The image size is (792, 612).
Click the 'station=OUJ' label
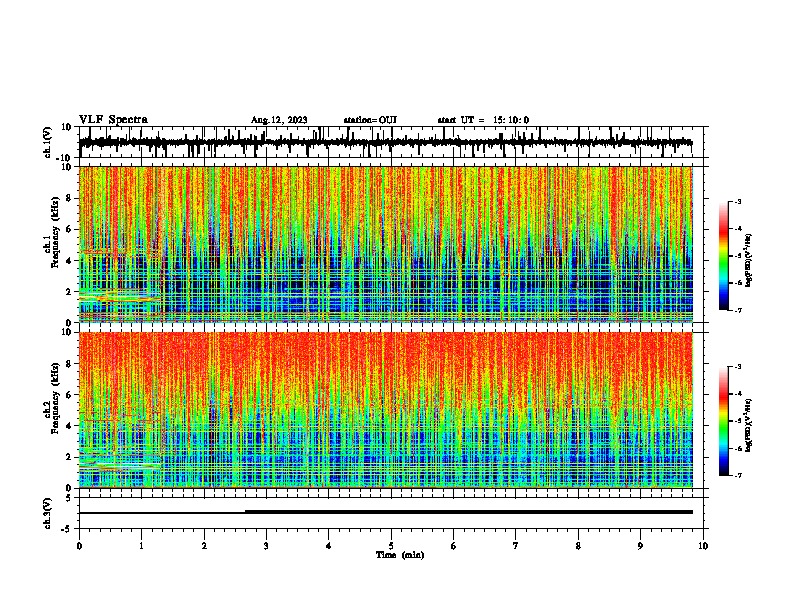370,120
